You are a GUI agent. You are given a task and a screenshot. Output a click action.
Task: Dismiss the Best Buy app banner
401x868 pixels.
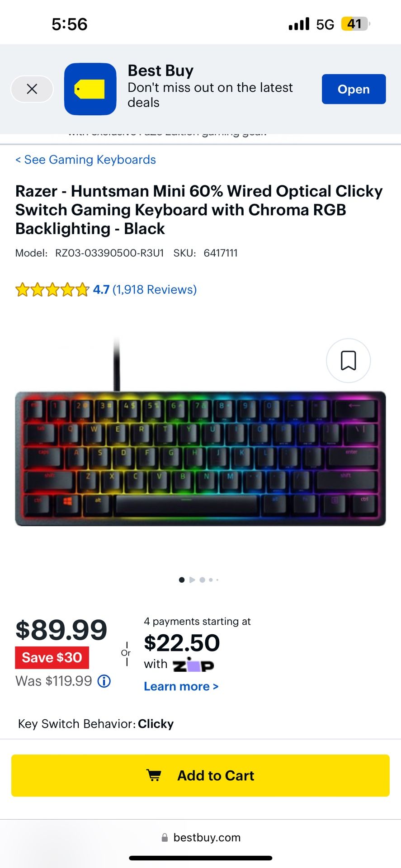coord(32,89)
